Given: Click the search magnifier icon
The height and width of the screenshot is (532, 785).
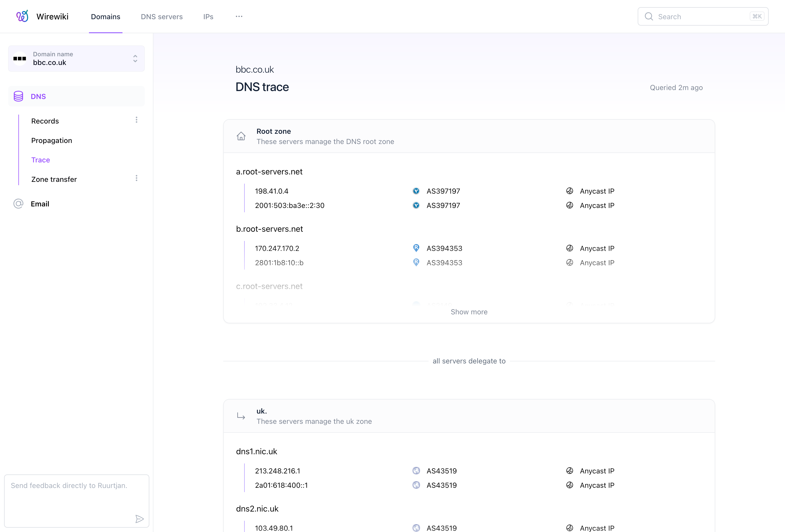Looking at the screenshot, I should click(x=648, y=17).
